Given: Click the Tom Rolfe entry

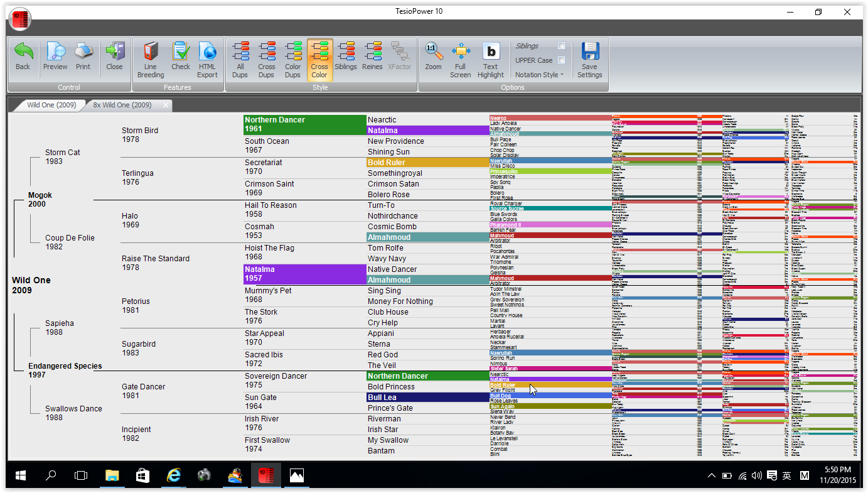Looking at the screenshot, I should 385,248.
